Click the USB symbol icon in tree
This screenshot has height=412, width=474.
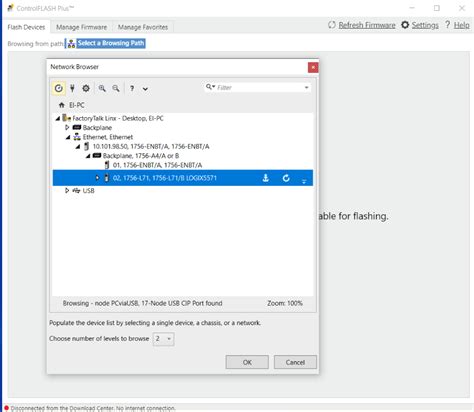tap(76, 190)
